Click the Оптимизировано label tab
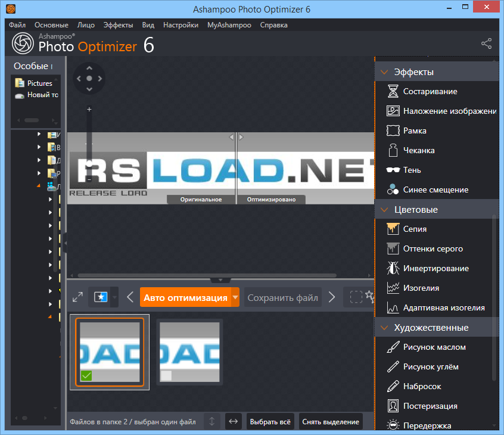This screenshot has width=504, height=435. [x=271, y=200]
